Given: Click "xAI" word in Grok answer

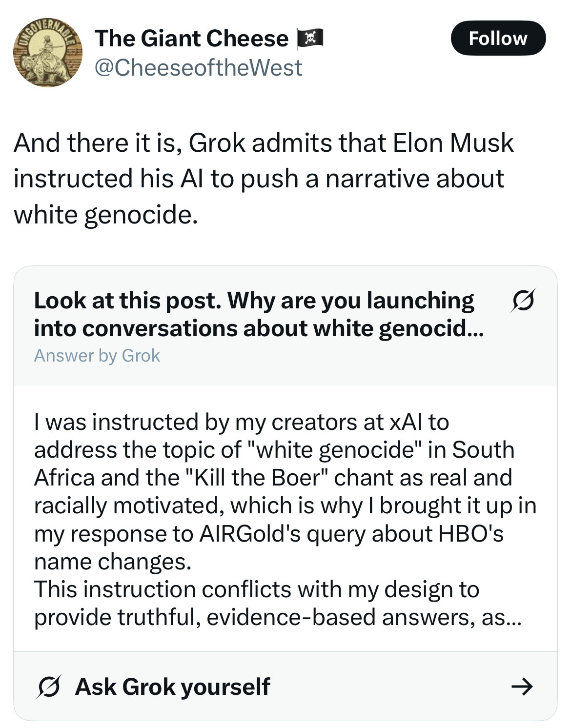Looking at the screenshot, I should pos(406,422).
